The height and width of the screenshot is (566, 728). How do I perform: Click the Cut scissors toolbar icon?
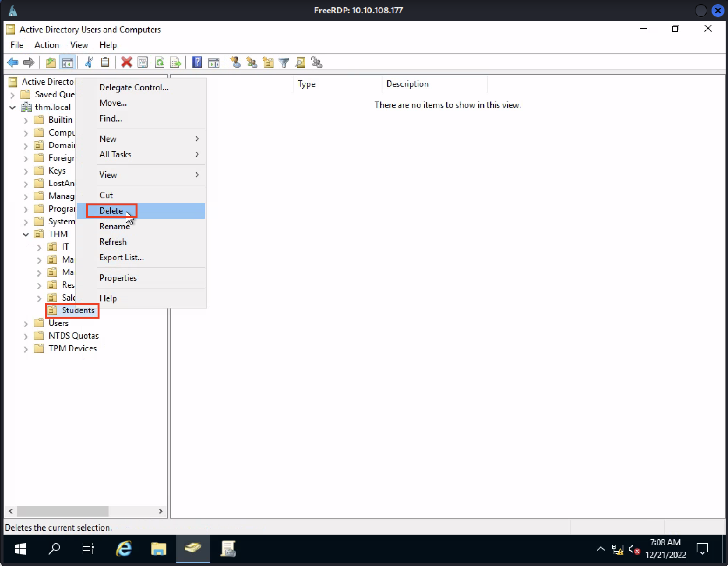pyautogui.click(x=89, y=62)
